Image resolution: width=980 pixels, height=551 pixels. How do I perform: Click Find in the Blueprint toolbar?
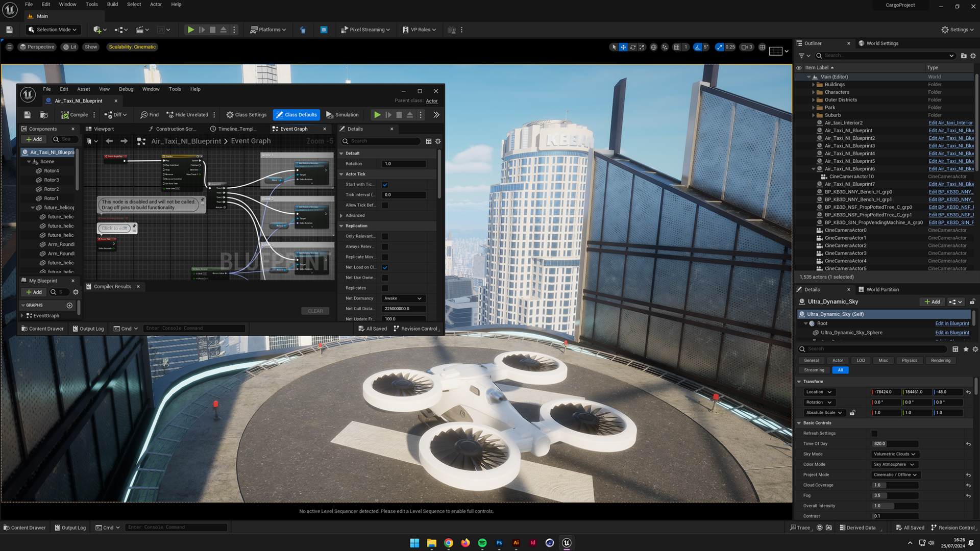pos(150,115)
